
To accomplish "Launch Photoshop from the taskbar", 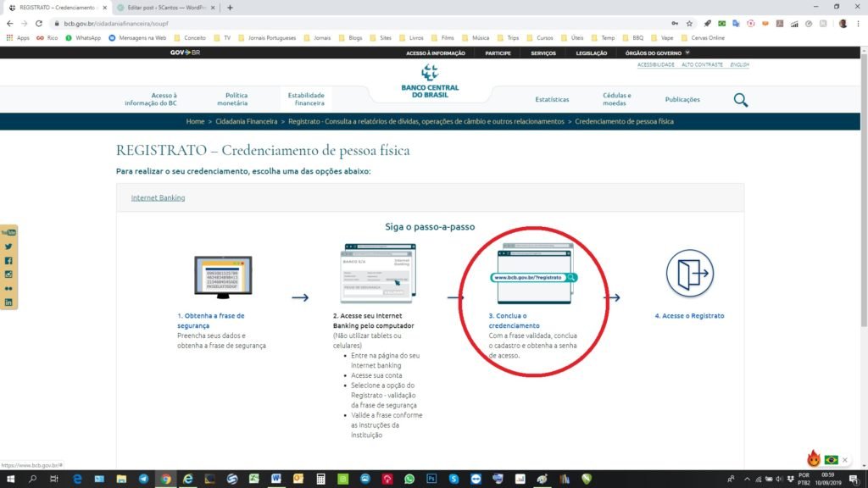I will coord(431,479).
